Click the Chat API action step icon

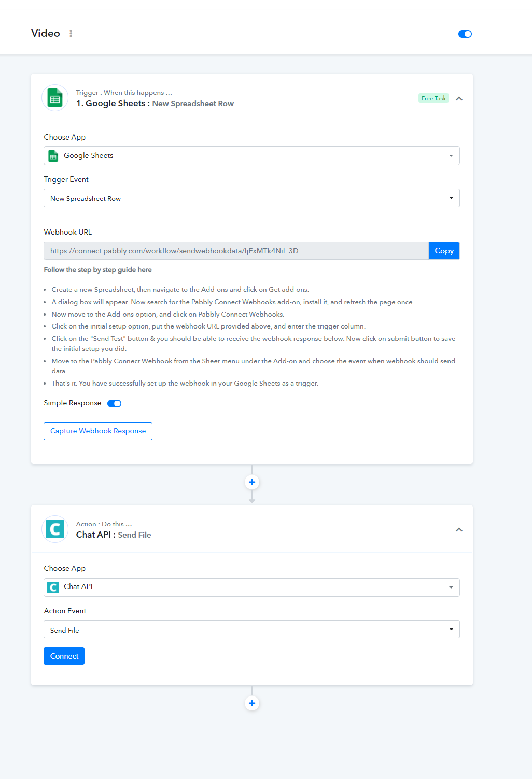pyautogui.click(x=55, y=529)
